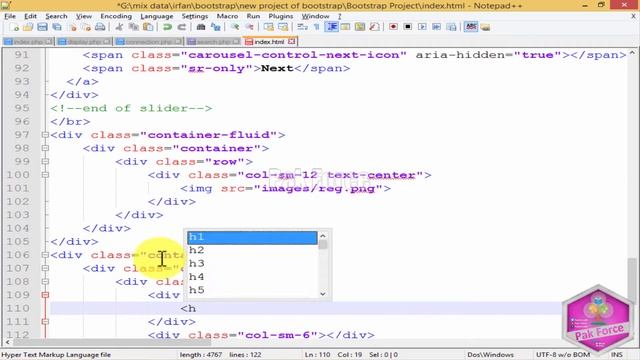The height and width of the screenshot is (360, 640).
Task: Switch to the index.html tab
Action: 269,42
